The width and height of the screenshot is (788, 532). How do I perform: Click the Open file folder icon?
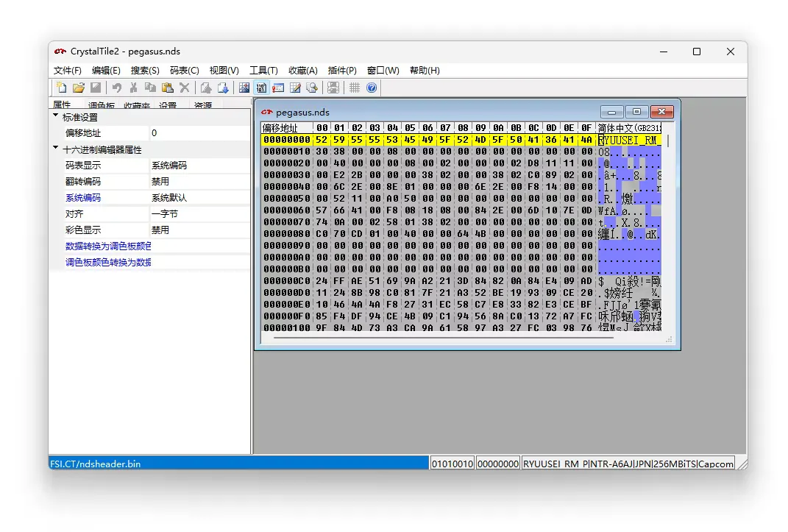pos(79,88)
